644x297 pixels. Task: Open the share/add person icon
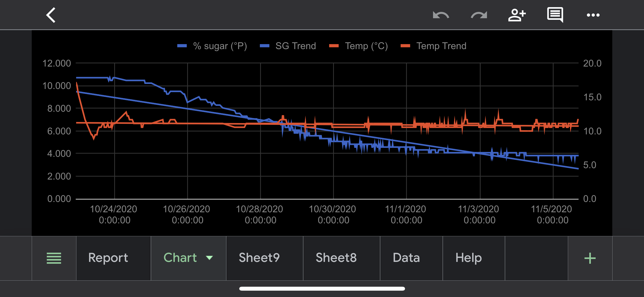click(517, 15)
